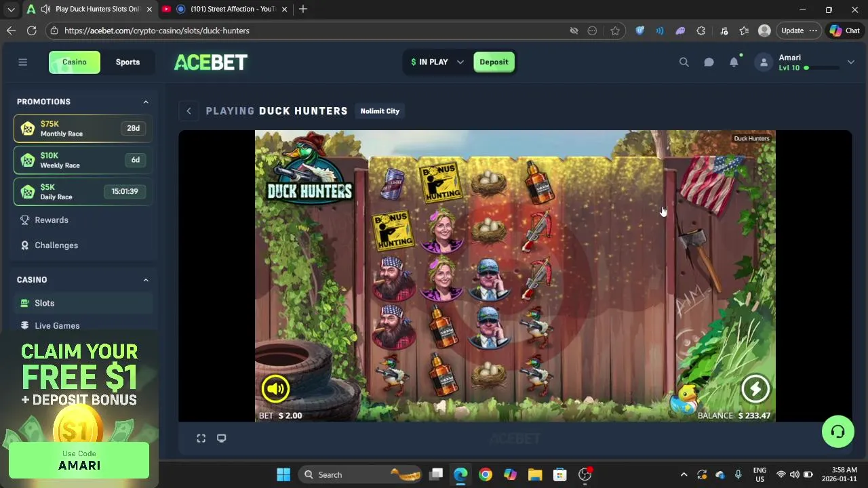Close the Street Affection YouTube tab
The width and height of the screenshot is (868, 488).
(284, 9)
